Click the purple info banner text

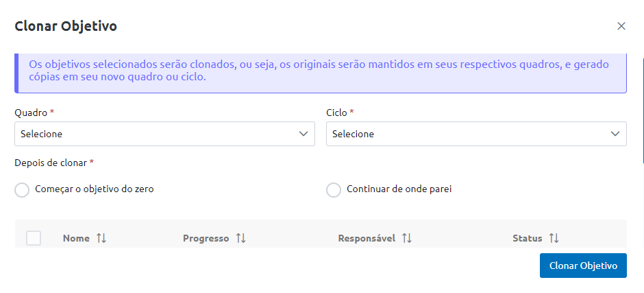(319, 71)
